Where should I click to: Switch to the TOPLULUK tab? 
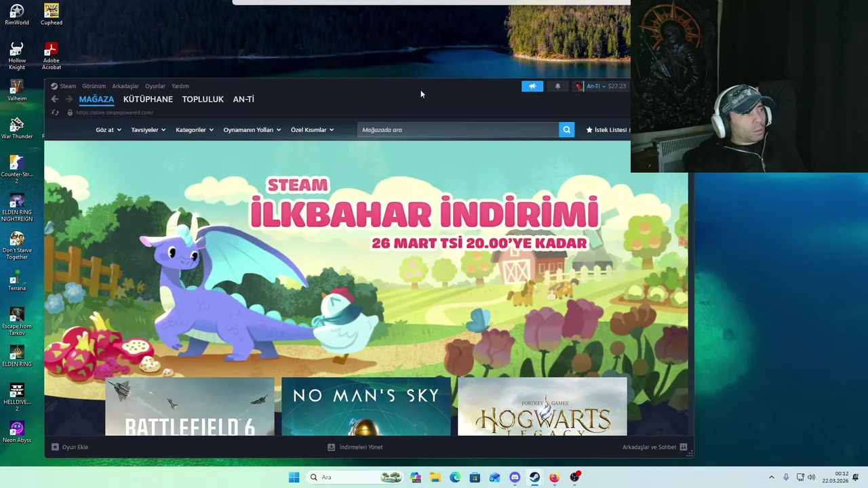point(203,99)
